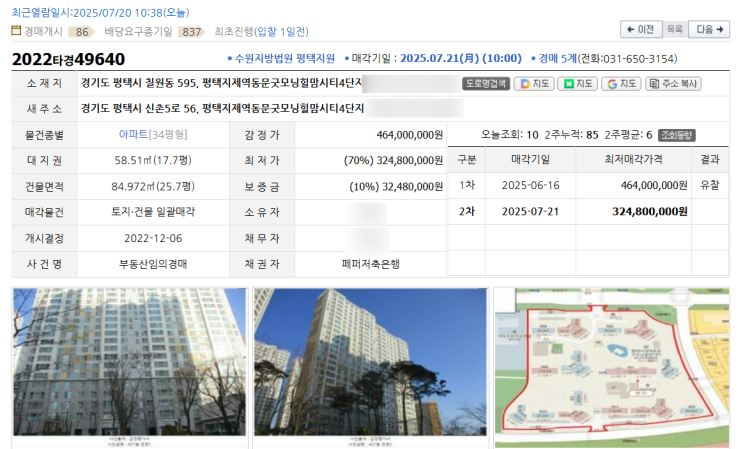Select the case number 2022타경49640

click(x=68, y=59)
